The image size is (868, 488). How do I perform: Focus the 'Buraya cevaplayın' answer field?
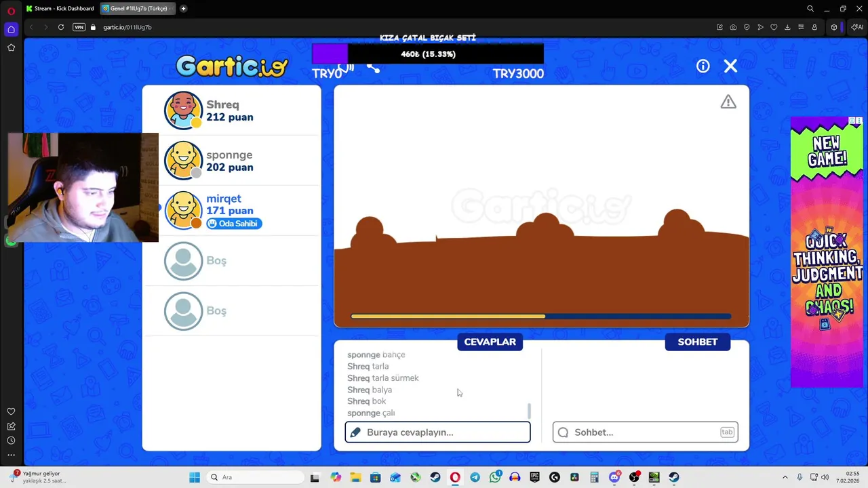click(x=437, y=432)
